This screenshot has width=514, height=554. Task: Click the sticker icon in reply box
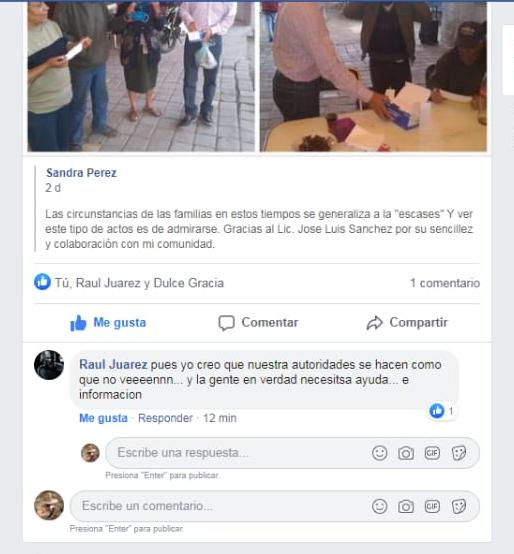point(459,453)
